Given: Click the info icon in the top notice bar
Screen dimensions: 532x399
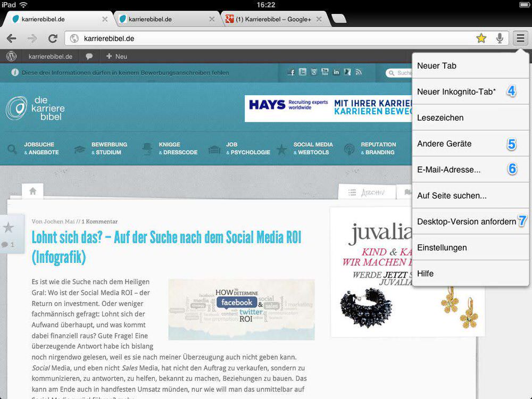Looking at the screenshot, I should point(14,72).
